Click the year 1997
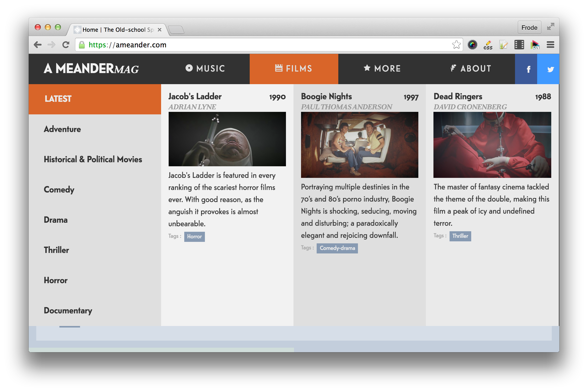This screenshot has width=588, height=392. (x=411, y=97)
